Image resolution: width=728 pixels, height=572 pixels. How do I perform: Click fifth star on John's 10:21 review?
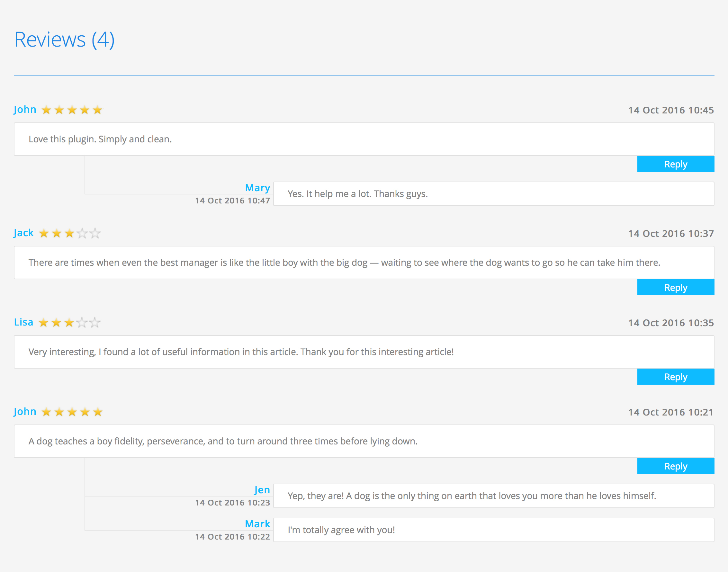97,412
